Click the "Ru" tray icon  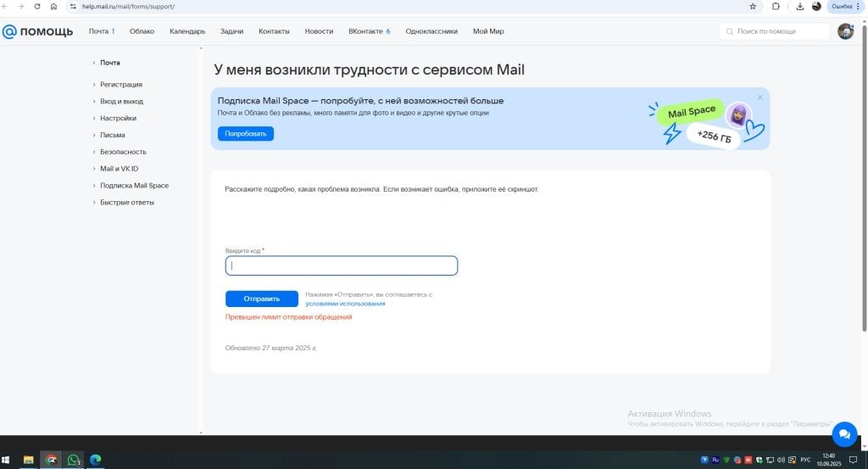tap(715, 460)
